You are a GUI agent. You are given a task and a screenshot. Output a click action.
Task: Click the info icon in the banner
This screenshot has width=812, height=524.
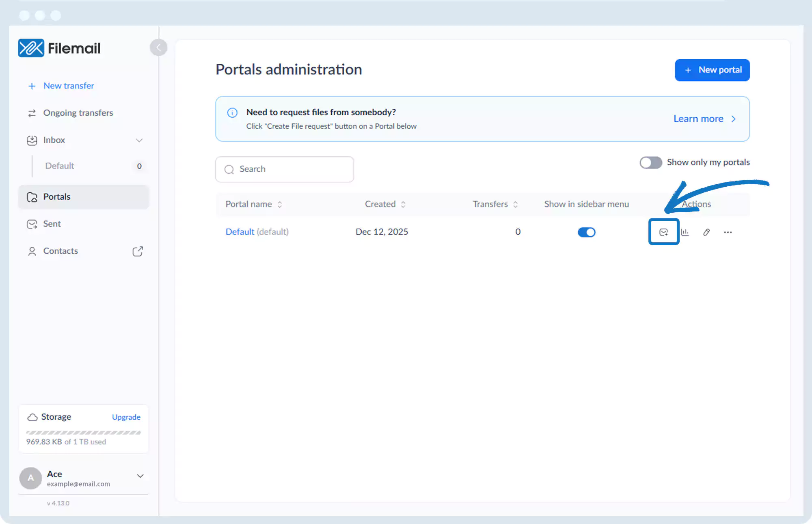(x=232, y=112)
